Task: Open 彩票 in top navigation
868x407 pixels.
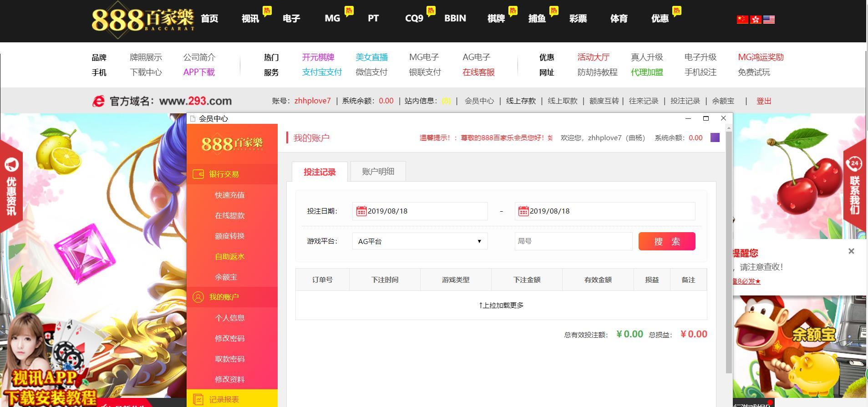Action: pos(578,18)
